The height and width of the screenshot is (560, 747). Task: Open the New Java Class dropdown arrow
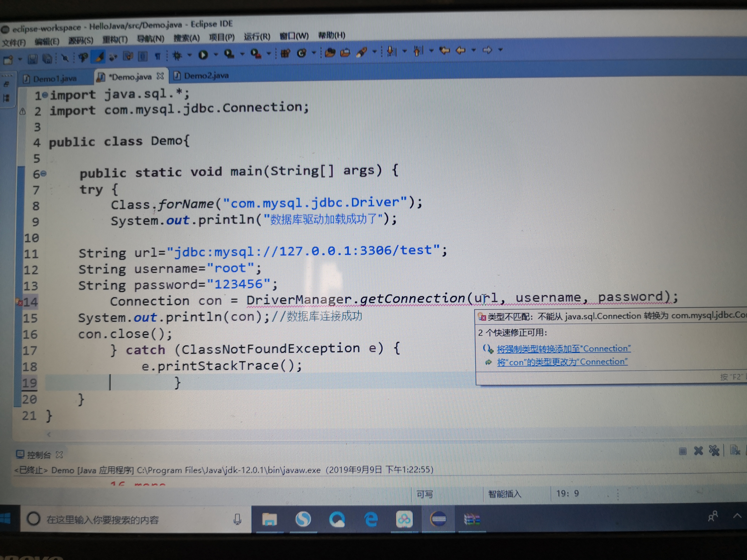[x=314, y=52]
